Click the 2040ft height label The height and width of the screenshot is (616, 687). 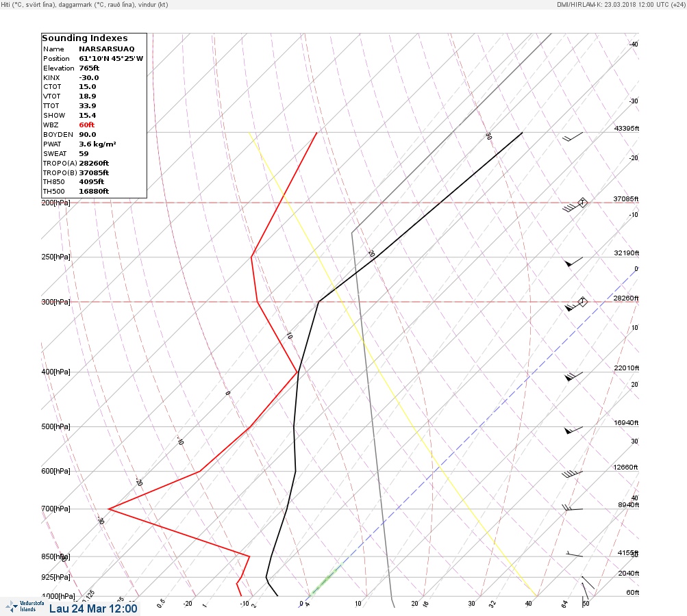pyautogui.click(x=628, y=573)
